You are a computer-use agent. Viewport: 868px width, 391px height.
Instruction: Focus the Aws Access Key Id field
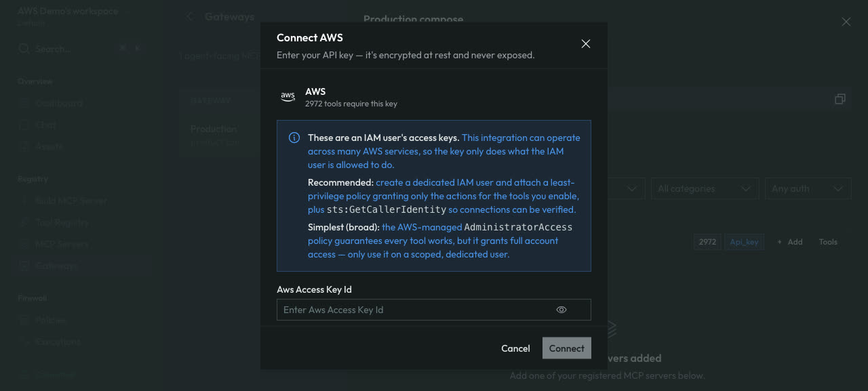(433, 310)
